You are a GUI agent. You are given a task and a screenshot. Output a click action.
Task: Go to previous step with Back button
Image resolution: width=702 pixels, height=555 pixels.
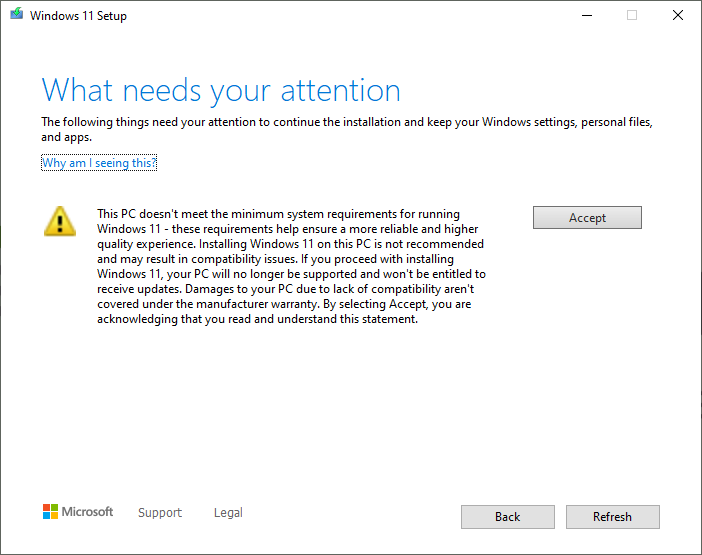point(508,517)
